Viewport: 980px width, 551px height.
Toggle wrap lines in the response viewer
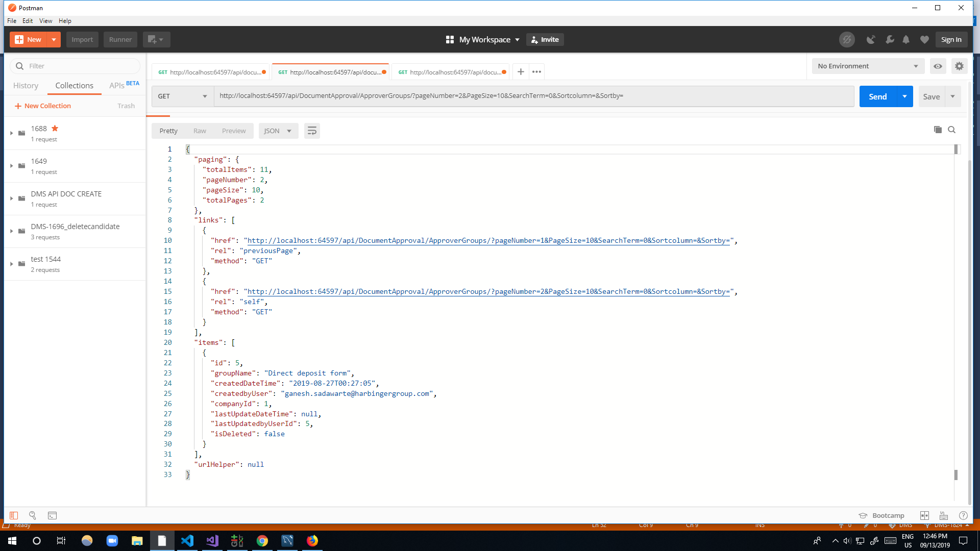click(312, 131)
